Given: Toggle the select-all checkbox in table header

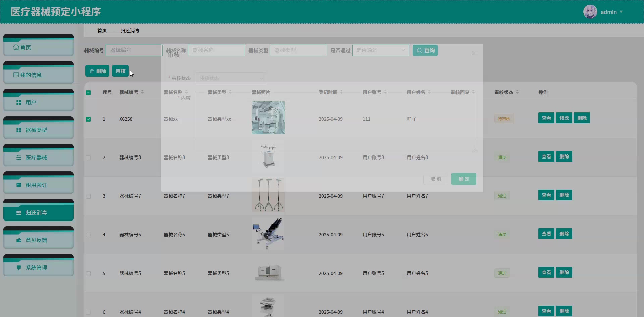Looking at the screenshot, I should click(88, 92).
